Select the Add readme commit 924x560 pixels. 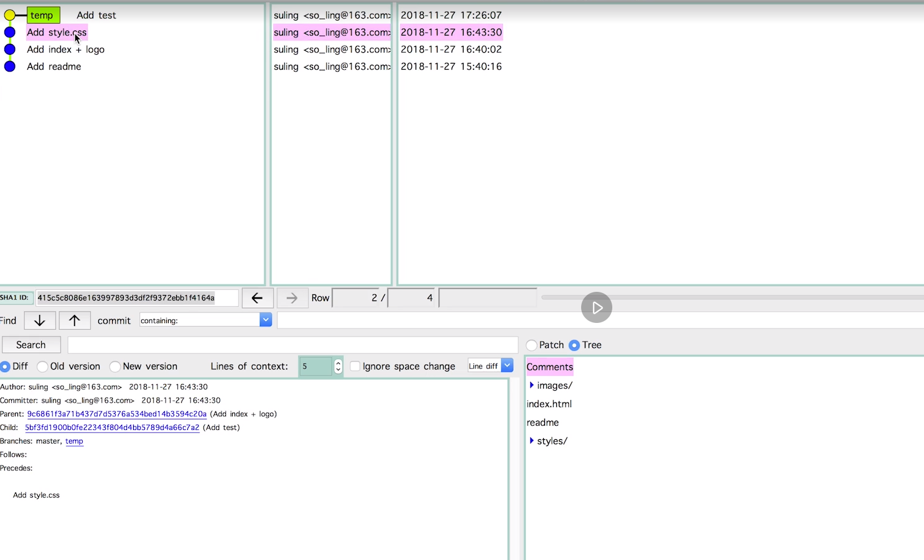click(54, 66)
